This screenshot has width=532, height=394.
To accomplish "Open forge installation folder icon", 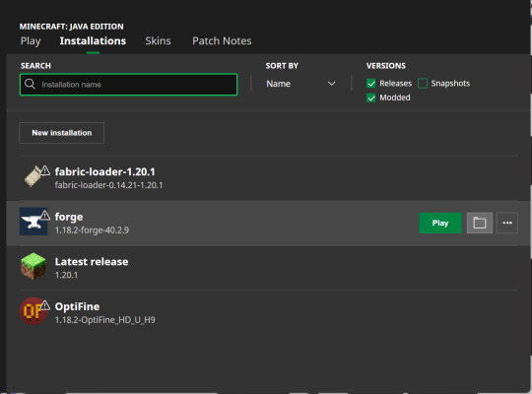I will tap(480, 223).
